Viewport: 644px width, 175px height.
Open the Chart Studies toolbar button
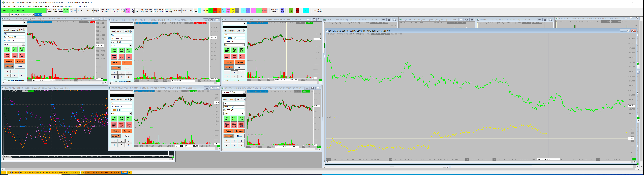[x=107, y=11]
